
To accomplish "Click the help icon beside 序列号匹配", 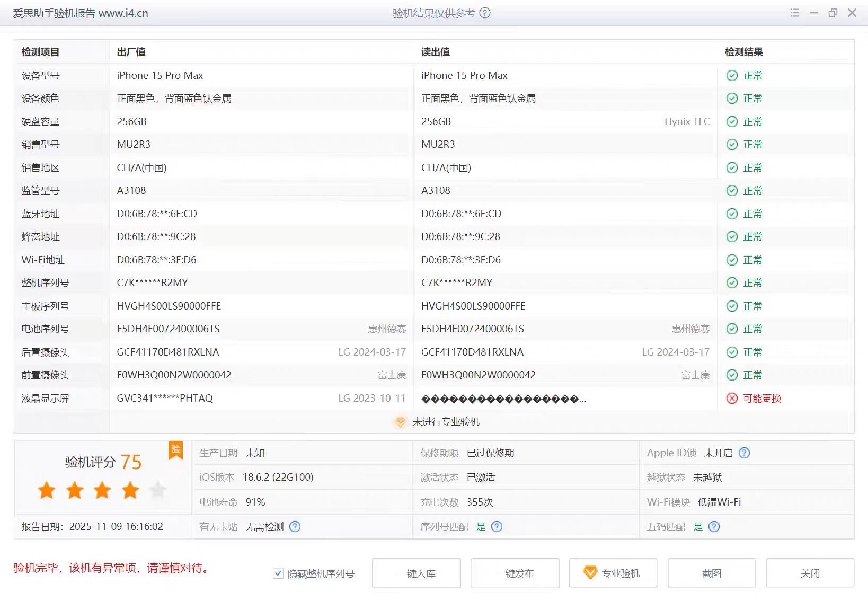I will (497, 527).
